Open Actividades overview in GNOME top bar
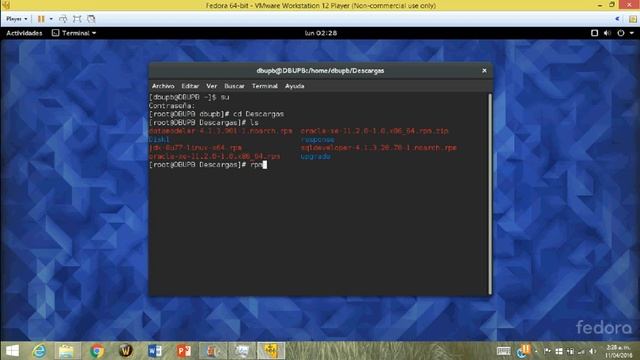This screenshot has height=360, width=640. pyautogui.click(x=24, y=33)
